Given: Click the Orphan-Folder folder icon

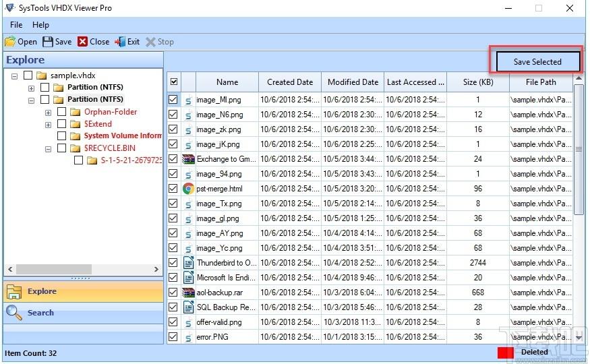Looking at the screenshot, I should point(76,112).
